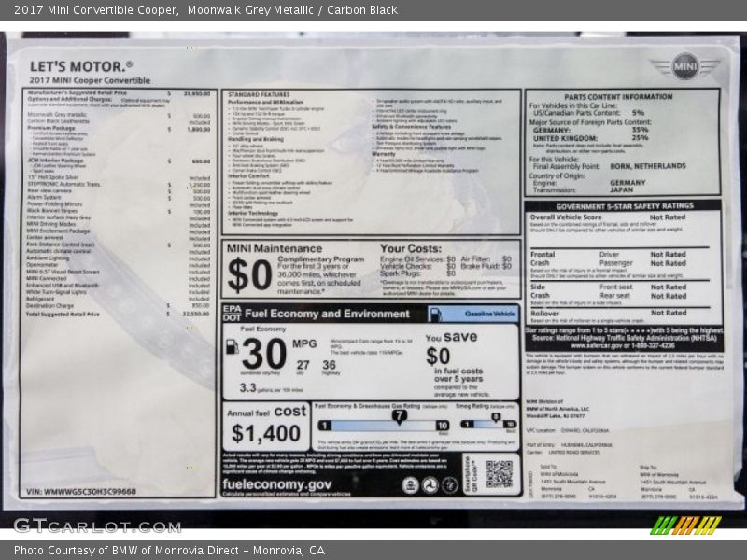
Task: Click the 27 city mileage value
Action: tap(303, 365)
